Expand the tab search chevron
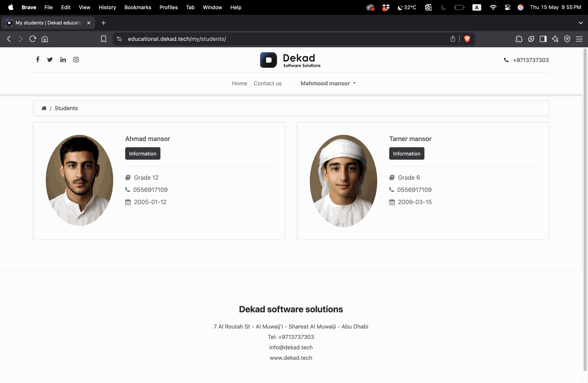This screenshot has height=383, width=588. coord(581,23)
